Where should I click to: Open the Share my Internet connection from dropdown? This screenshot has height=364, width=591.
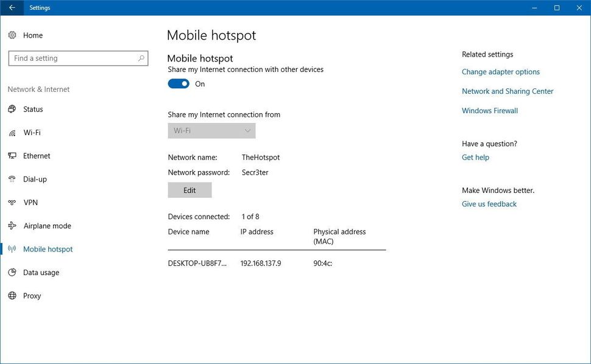tap(211, 130)
